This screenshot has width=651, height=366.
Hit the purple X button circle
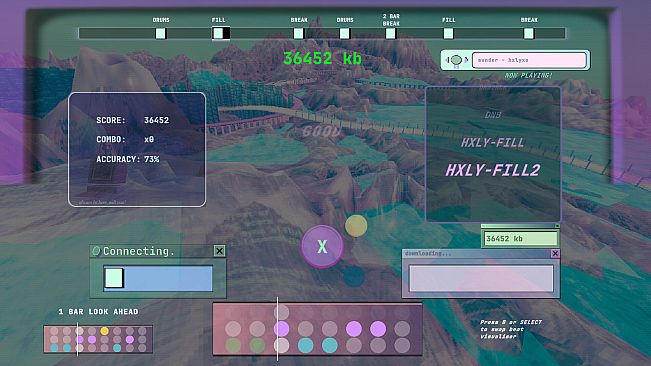[322, 246]
